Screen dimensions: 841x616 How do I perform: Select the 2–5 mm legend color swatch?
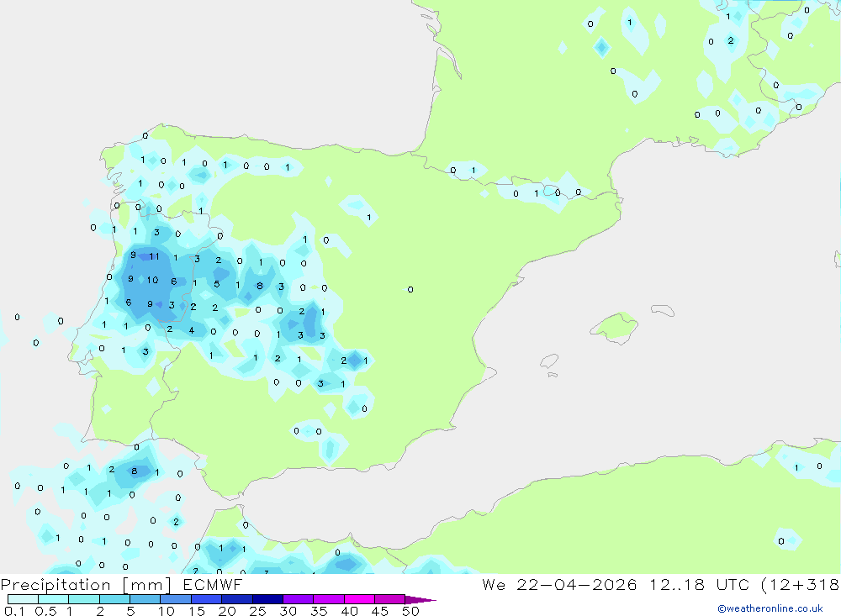point(114,599)
